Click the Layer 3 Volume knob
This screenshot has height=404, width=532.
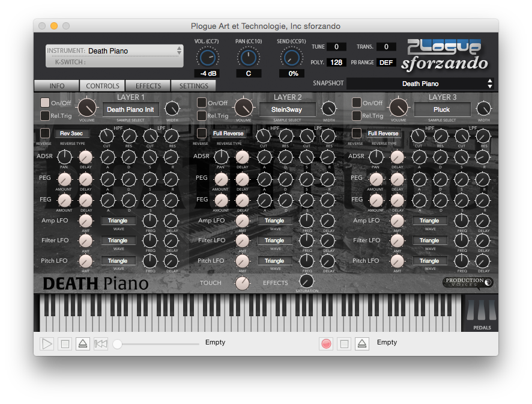399,108
